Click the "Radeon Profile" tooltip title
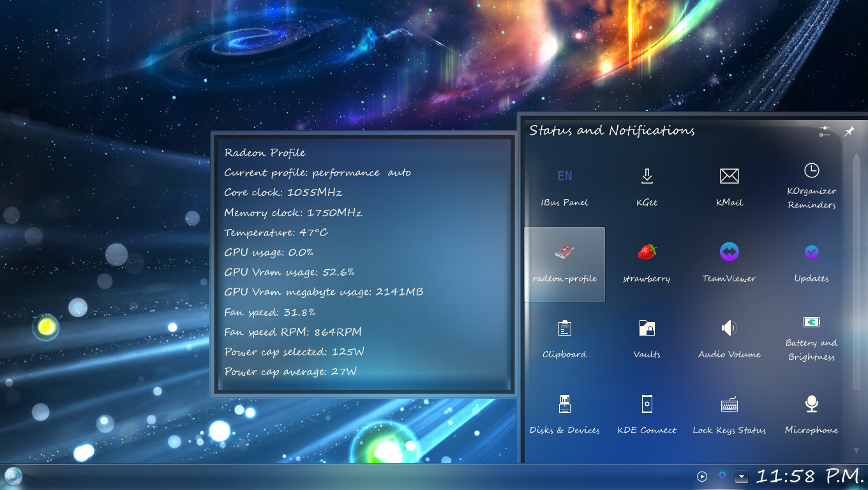Screen dimensions: 868x490 coord(265,152)
